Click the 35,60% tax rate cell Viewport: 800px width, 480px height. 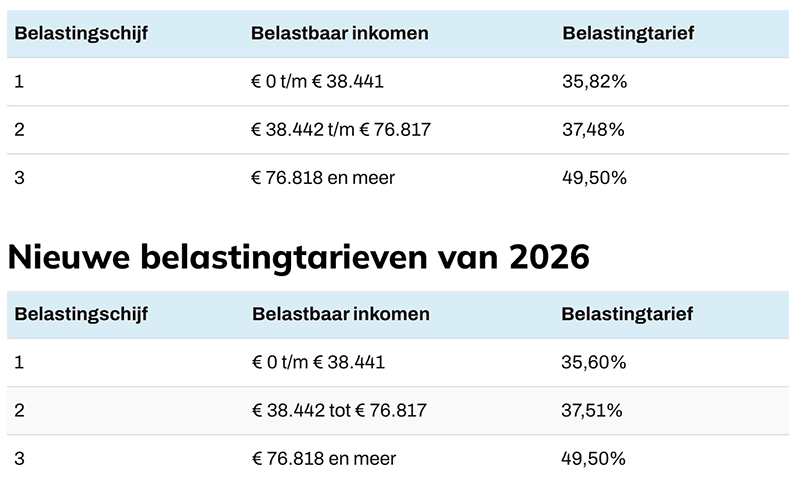(x=594, y=363)
